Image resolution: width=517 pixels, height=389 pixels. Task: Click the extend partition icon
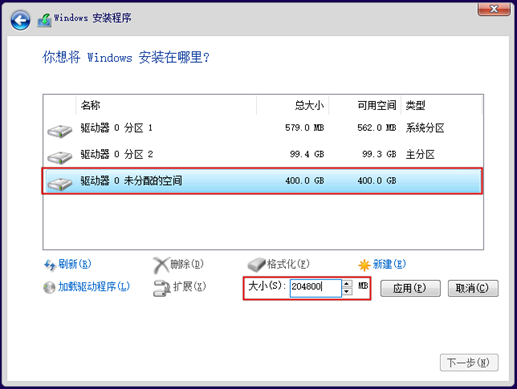tap(161, 288)
